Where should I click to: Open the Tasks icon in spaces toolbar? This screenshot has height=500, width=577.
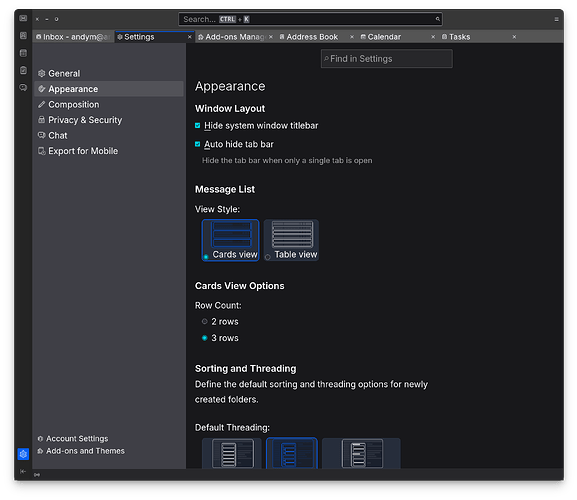tap(23, 70)
